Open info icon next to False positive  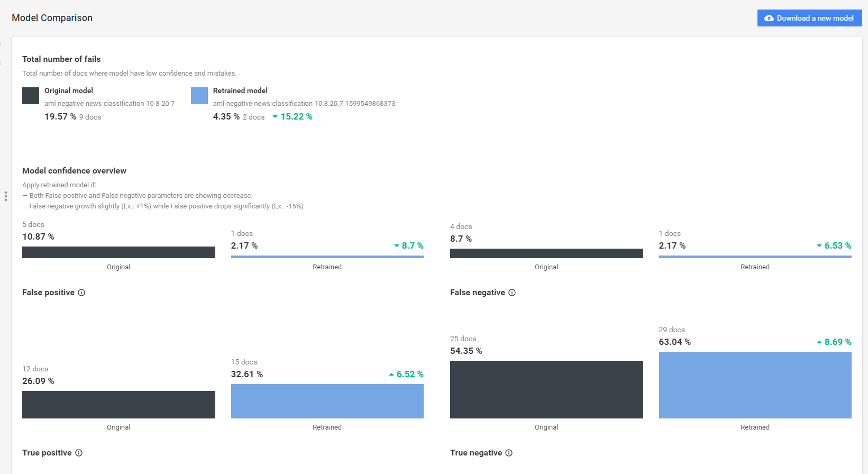(81, 293)
